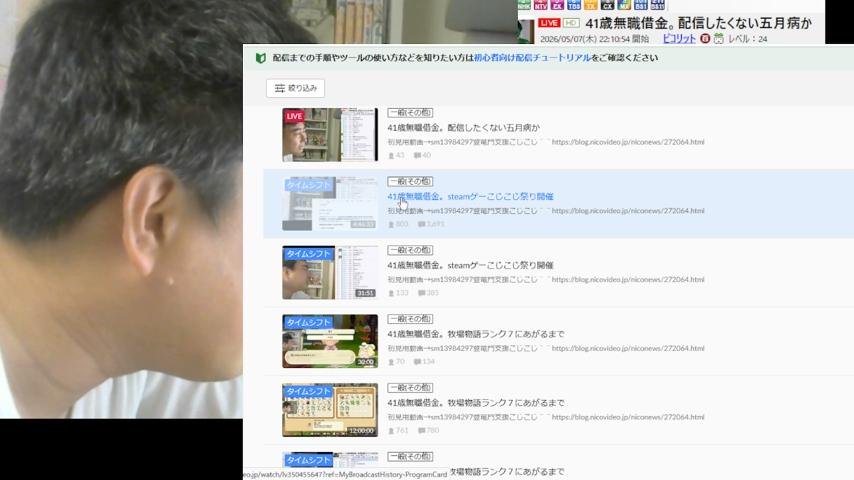Open the タイムシフト thumbnail with duration 30:00
The width and height of the screenshot is (854, 480).
(x=330, y=341)
